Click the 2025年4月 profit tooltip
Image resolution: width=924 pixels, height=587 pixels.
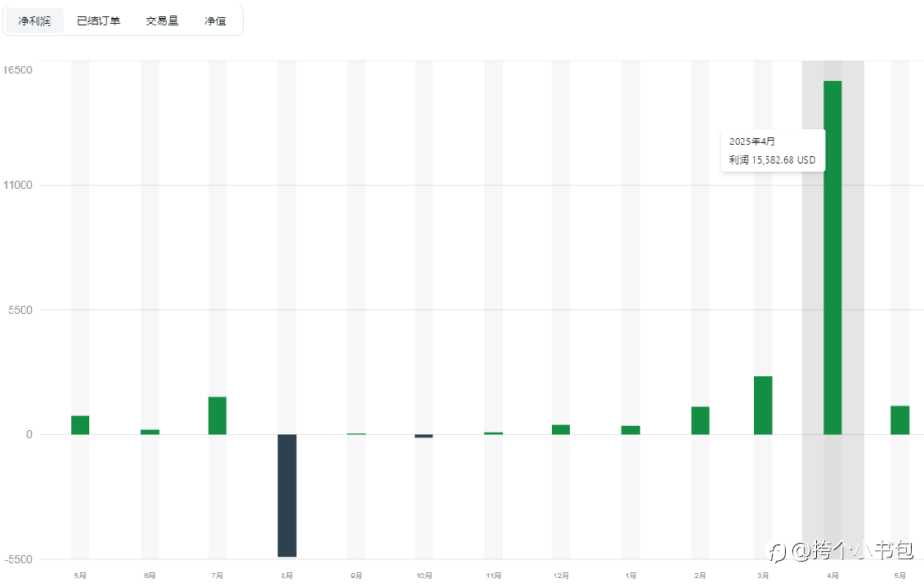773,150
